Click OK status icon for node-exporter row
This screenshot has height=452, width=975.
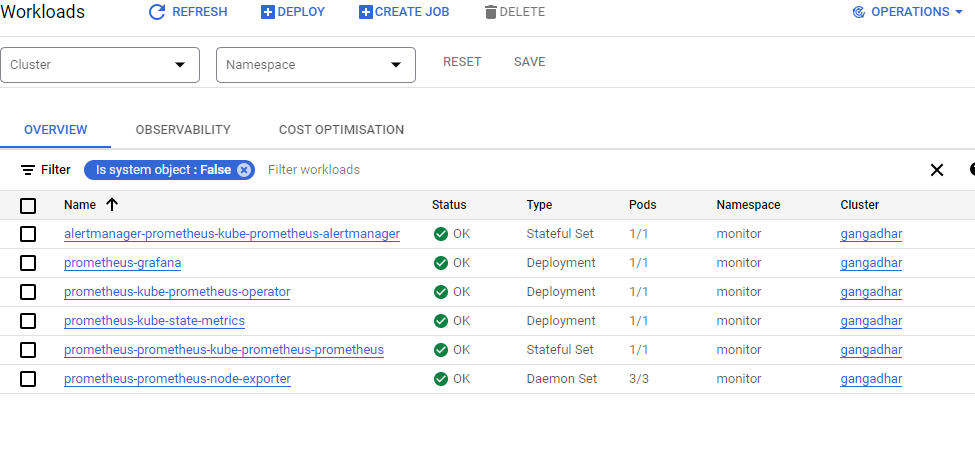441,379
